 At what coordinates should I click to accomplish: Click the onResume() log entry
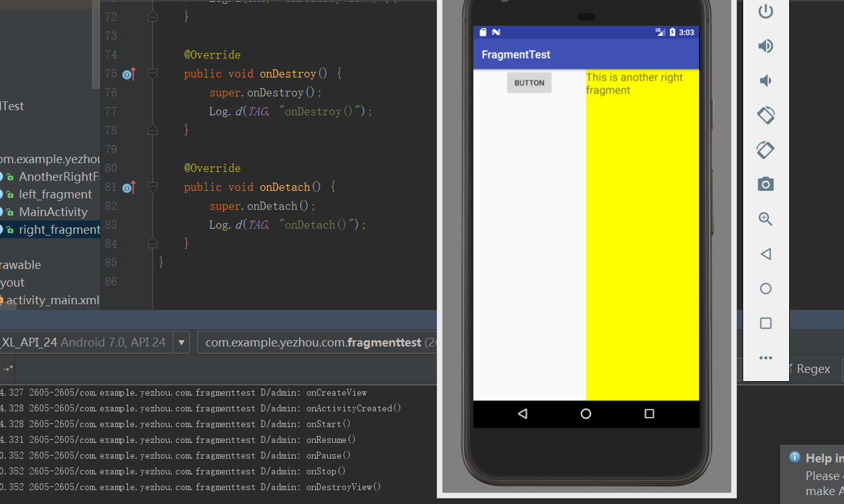click(x=331, y=440)
